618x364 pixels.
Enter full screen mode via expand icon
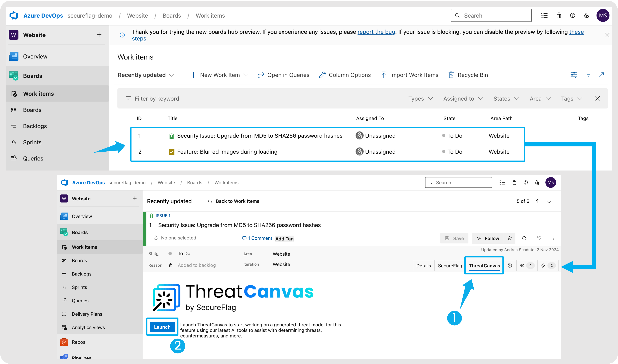pyautogui.click(x=601, y=75)
